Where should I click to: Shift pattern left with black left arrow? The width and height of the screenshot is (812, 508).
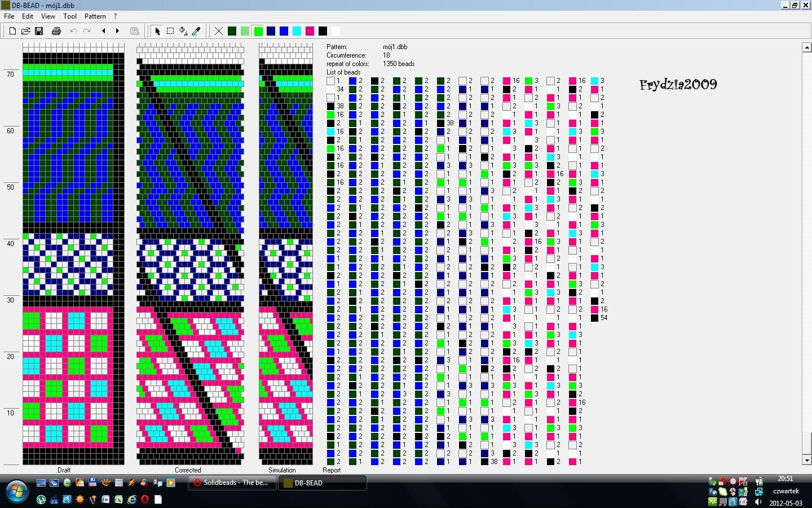tap(104, 31)
